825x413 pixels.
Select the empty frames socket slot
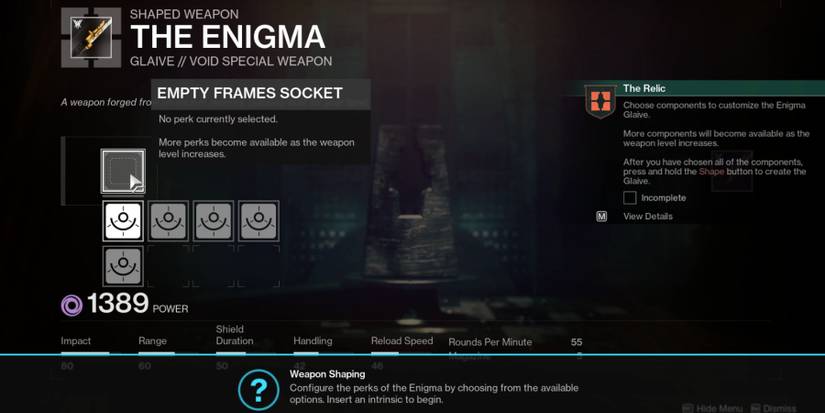[123, 171]
